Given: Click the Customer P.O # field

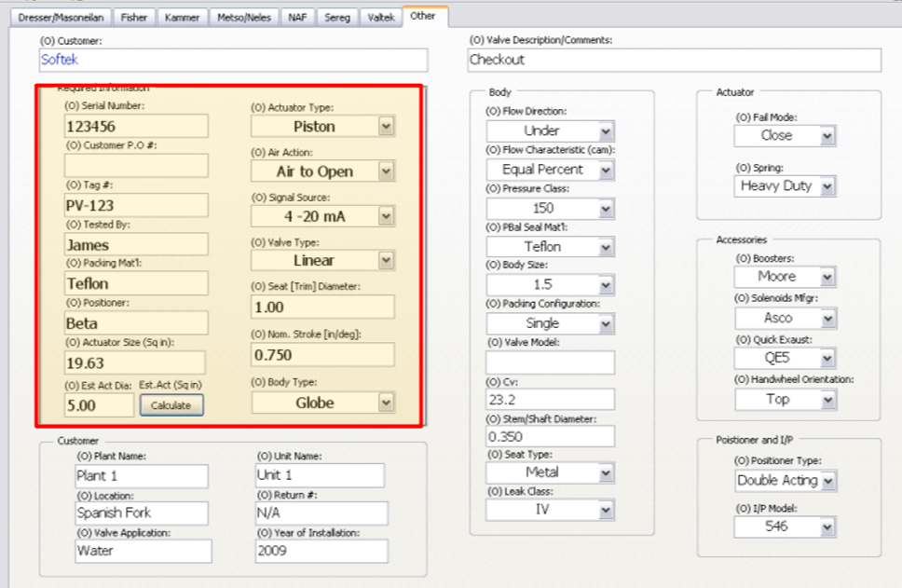Looking at the screenshot, I should [x=136, y=166].
